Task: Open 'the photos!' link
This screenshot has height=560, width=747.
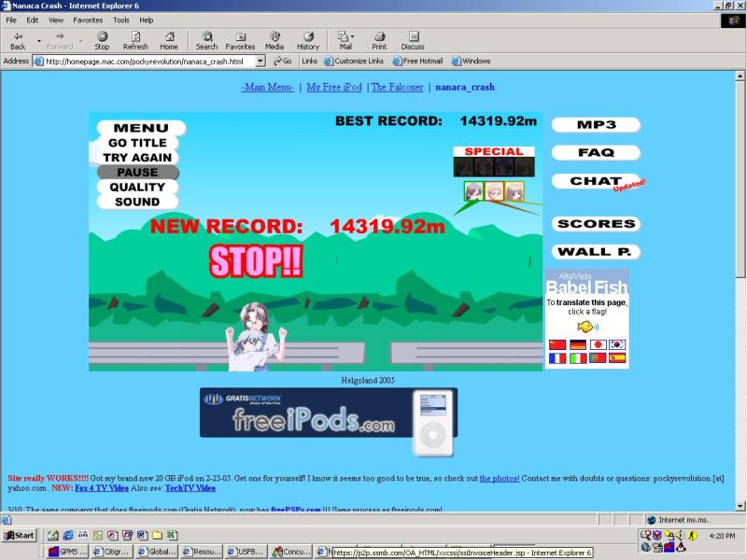Action: click(x=500, y=478)
